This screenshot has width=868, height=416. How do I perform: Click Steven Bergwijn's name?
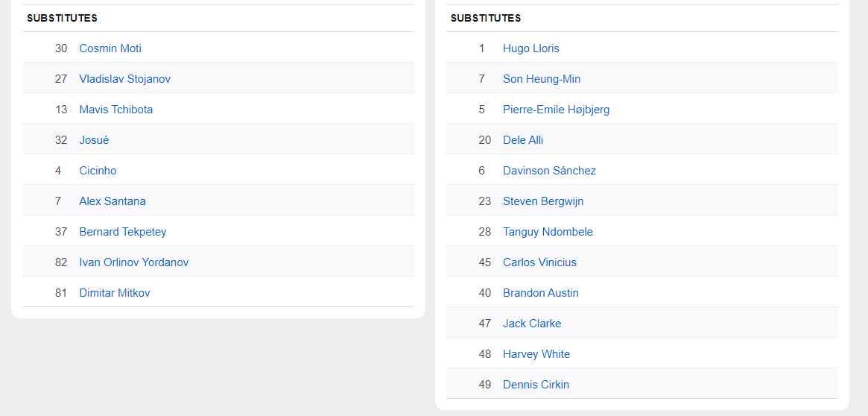coord(543,201)
